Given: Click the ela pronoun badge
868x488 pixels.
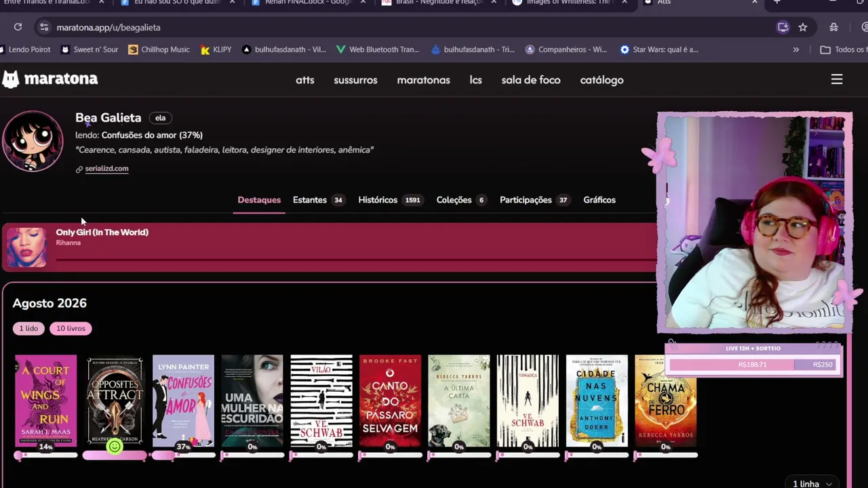Looking at the screenshot, I should point(160,118).
